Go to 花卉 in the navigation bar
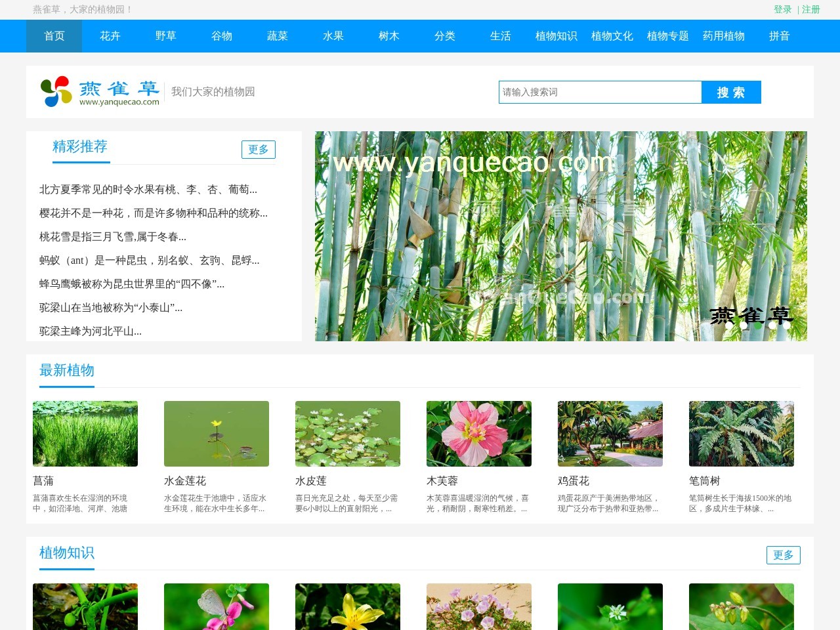840x630 pixels. [110, 36]
